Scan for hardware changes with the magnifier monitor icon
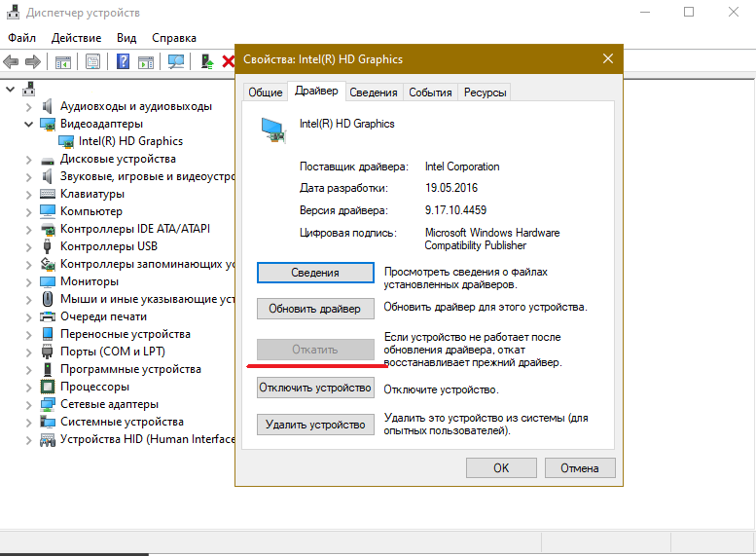Viewport: 756px width, 556px height. pyautogui.click(x=176, y=61)
